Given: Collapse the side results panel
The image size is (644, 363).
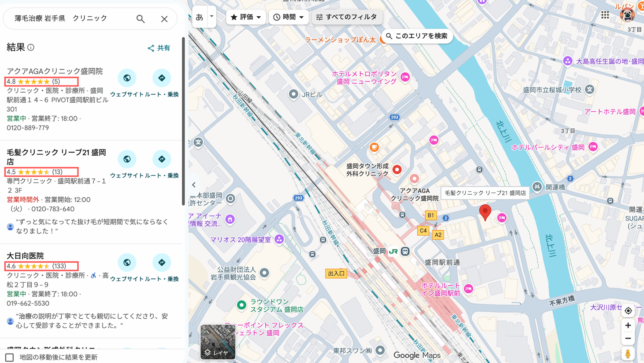Looking at the screenshot, I should pos(194,185).
